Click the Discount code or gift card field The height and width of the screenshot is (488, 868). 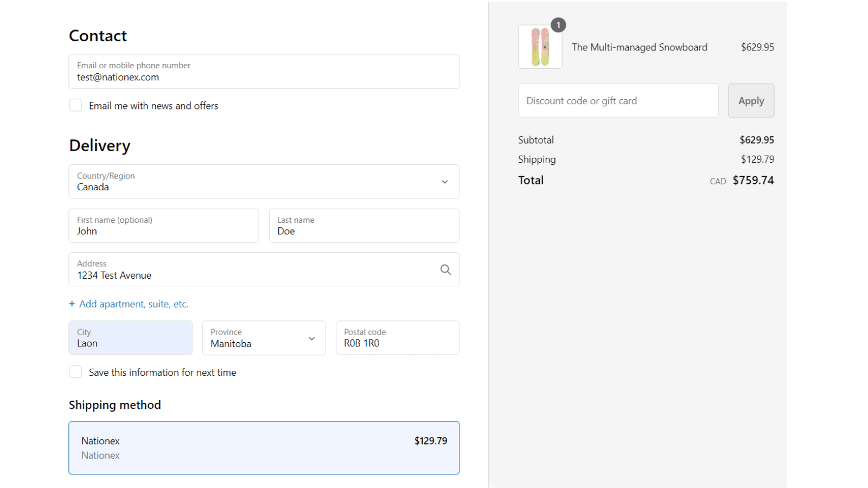point(618,100)
